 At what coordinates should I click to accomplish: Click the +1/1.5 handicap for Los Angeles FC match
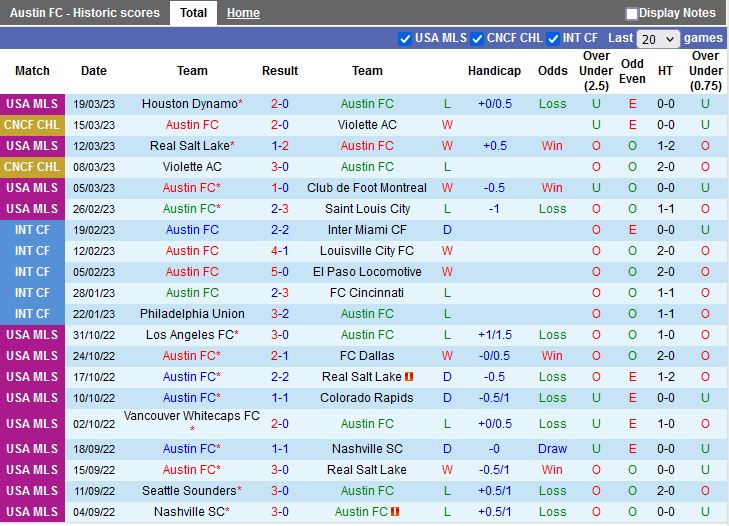(495, 334)
